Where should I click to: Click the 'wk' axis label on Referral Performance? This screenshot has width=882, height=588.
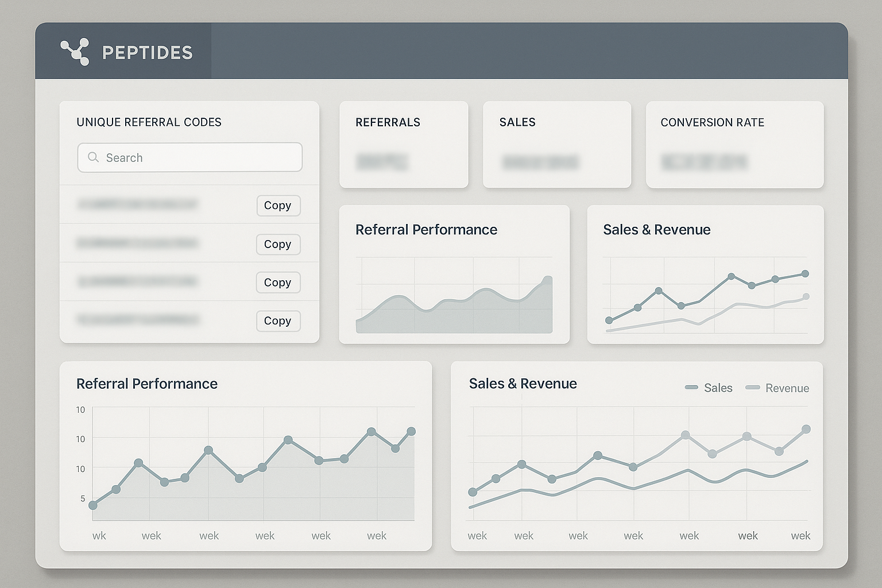tap(99, 535)
